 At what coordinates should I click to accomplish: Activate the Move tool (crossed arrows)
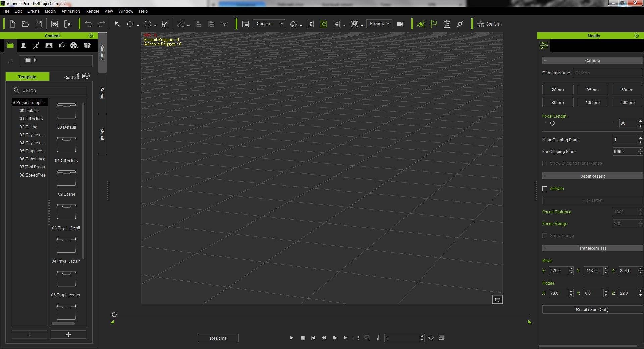[130, 24]
